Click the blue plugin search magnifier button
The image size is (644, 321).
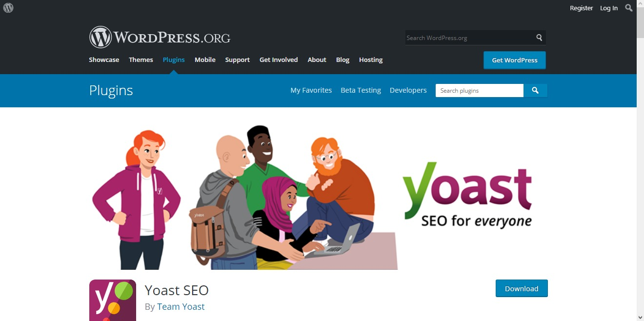click(535, 90)
